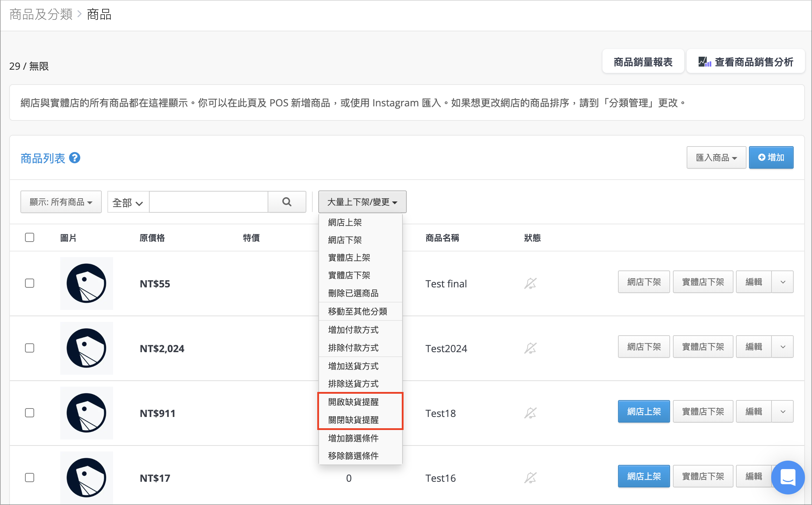Image resolution: width=812 pixels, height=505 pixels.
Task: Click the product image of Test2024
Action: (87, 348)
